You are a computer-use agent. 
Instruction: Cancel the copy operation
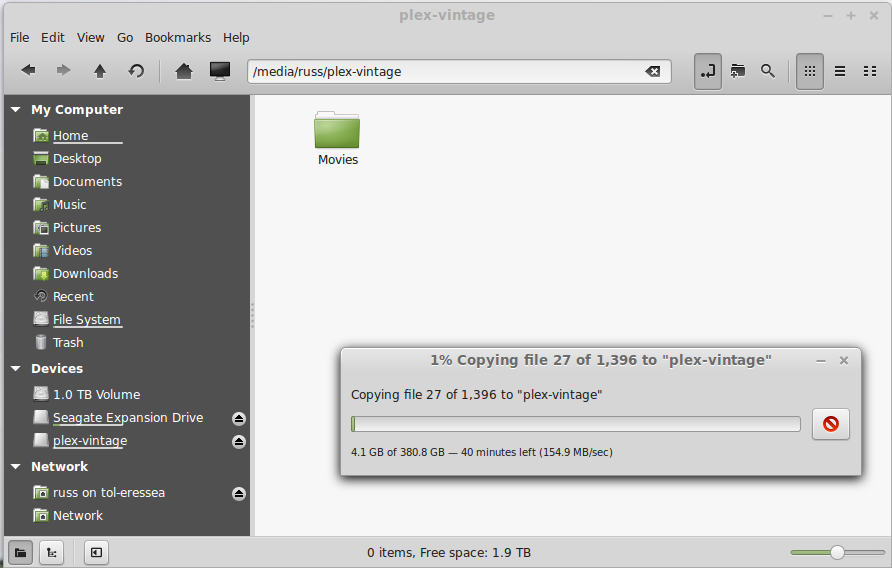pyautogui.click(x=831, y=424)
